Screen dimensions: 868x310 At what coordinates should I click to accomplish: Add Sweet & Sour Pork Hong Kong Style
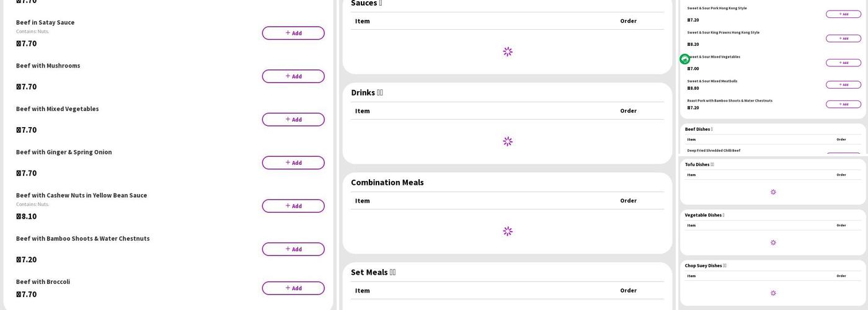(x=843, y=14)
